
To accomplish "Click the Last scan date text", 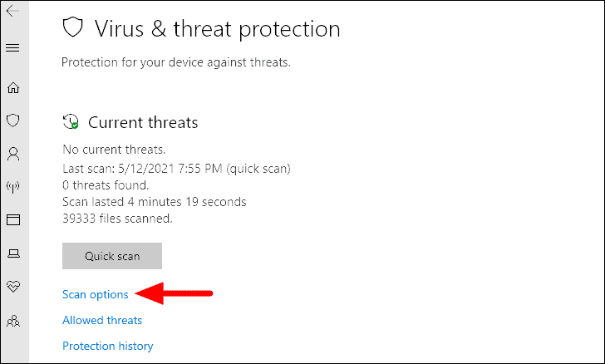I will (x=176, y=169).
